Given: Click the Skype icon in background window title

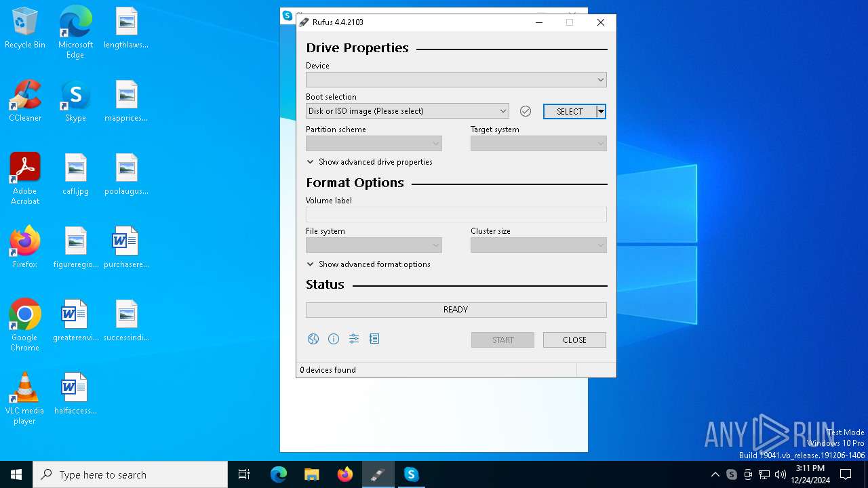Looking at the screenshot, I should (x=288, y=16).
